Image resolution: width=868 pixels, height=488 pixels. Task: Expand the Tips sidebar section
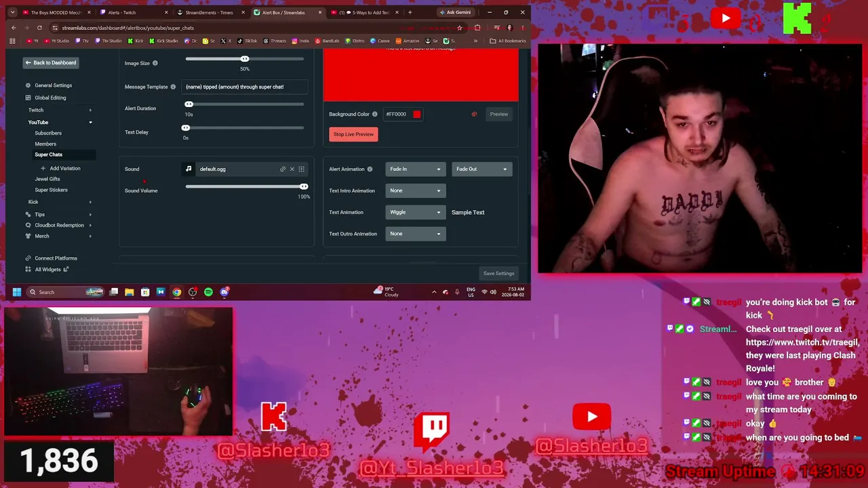[60, 214]
